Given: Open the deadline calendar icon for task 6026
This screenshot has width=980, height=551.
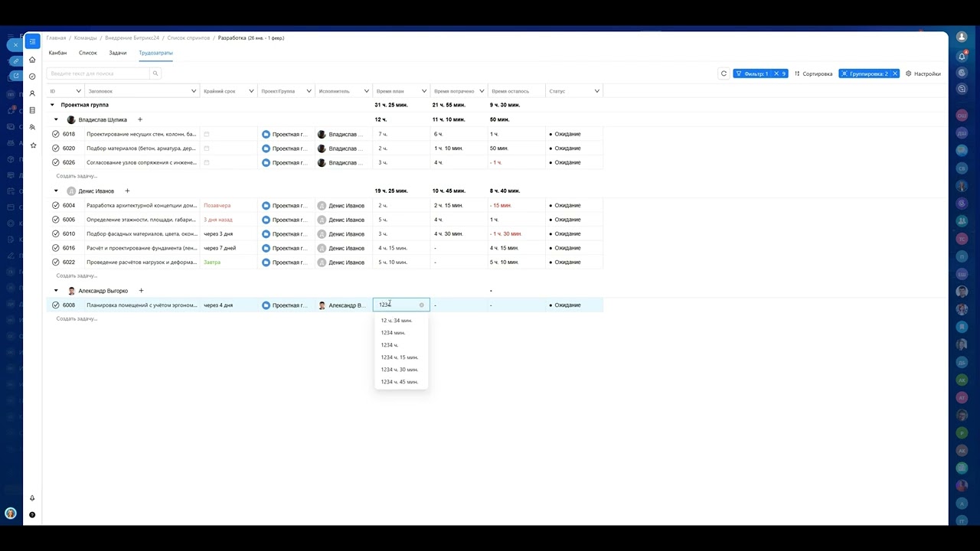Looking at the screenshot, I should (x=207, y=162).
